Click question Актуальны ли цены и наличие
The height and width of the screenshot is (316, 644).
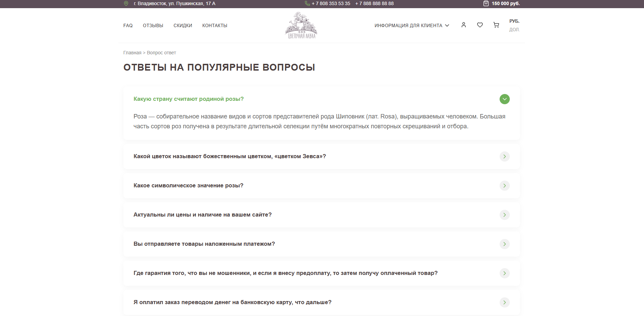202,215
